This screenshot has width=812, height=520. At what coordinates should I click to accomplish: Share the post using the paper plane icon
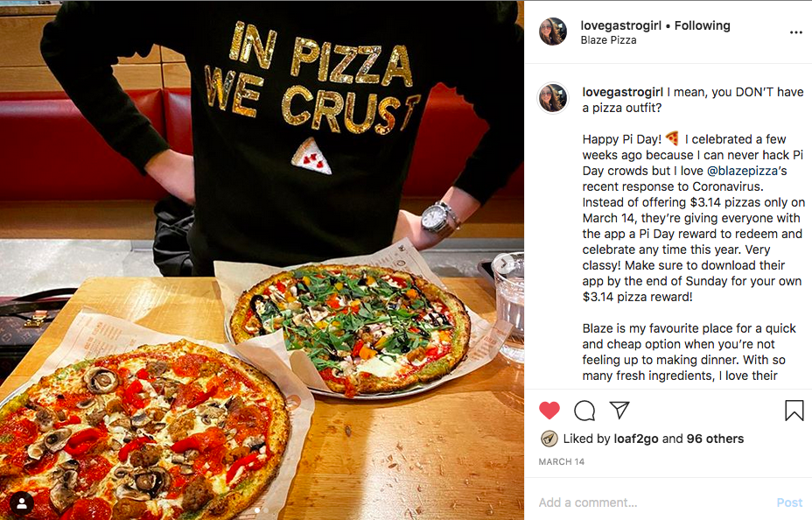(619, 410)
